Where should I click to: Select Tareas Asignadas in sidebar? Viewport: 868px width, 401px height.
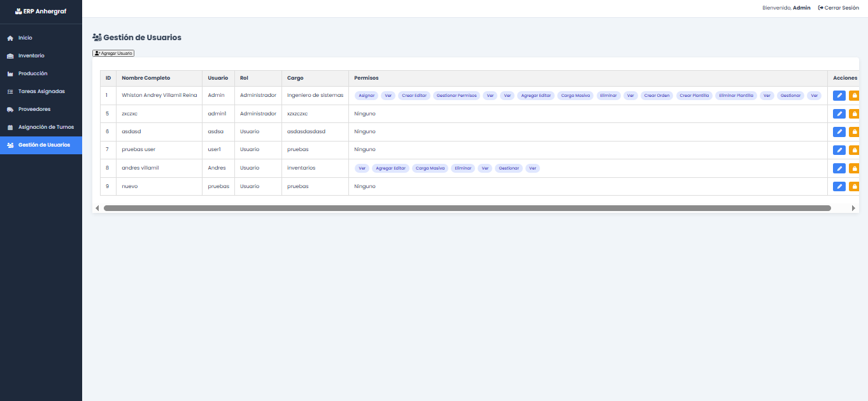click(41, 92)
